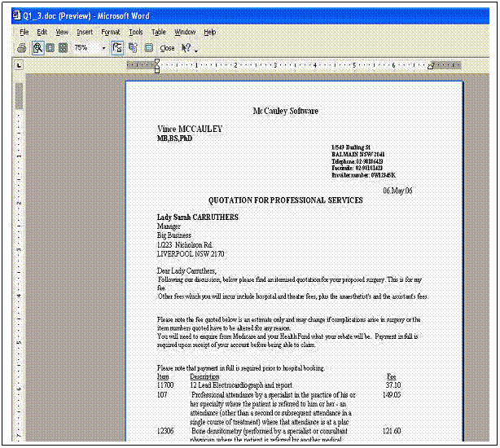Viewport: 500px width, 448px height.
Task: Click the 'Bone densitometry' description line
Action: 270,431
